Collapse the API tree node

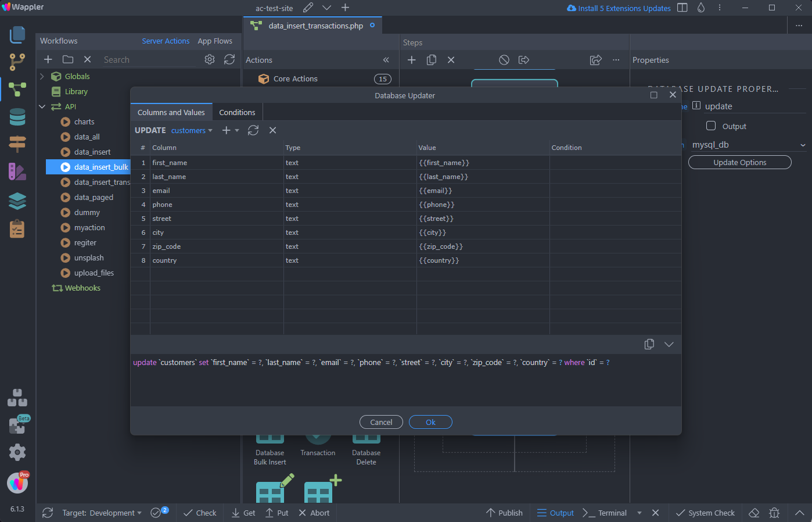[42, 106]
